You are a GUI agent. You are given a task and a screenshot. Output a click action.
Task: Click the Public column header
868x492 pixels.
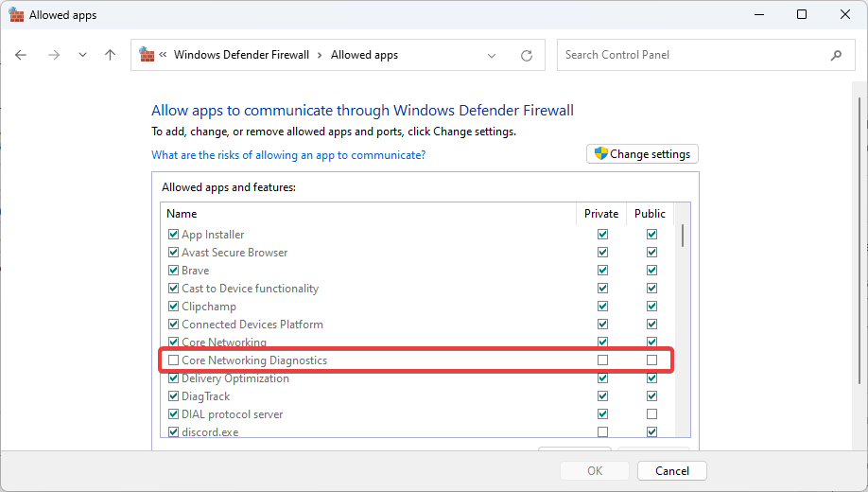click(x=650, y=214)
